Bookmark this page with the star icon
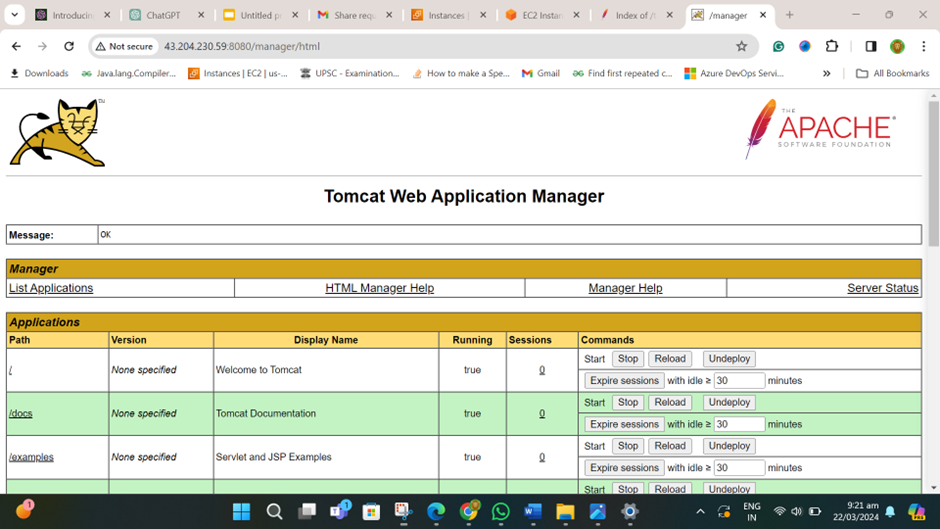This screenshot has width=940, height=529. click(x=742, y=46)
